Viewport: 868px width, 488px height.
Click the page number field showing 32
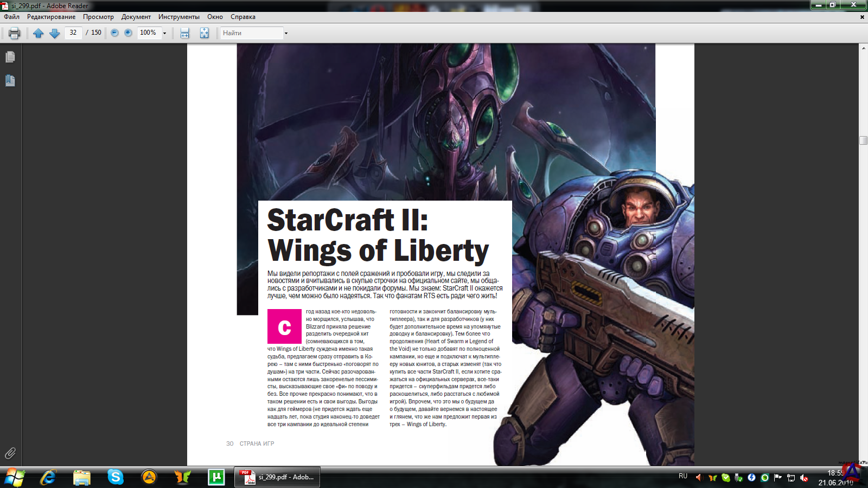[x=73, y=33]
